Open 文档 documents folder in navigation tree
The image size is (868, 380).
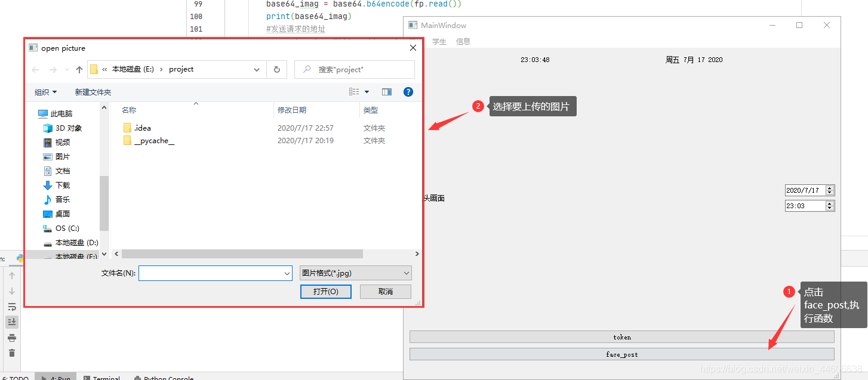57,171
